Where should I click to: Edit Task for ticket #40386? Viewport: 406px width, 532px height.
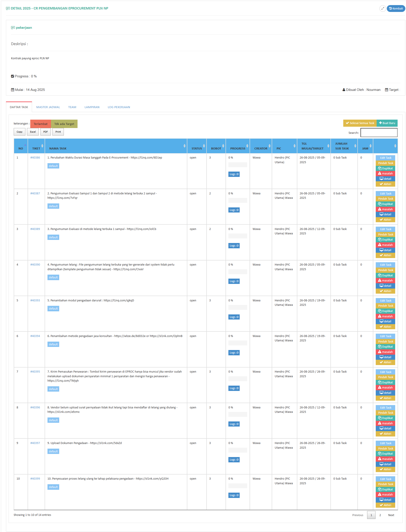[385, 158]
